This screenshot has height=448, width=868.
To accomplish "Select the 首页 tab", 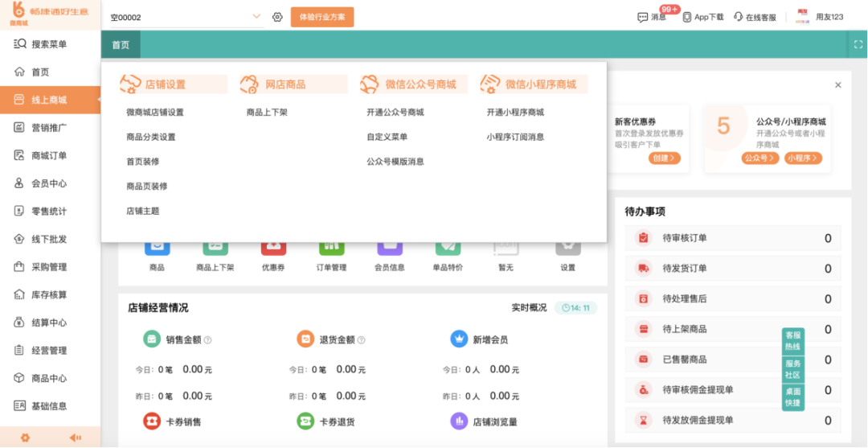I will [121, 45].
